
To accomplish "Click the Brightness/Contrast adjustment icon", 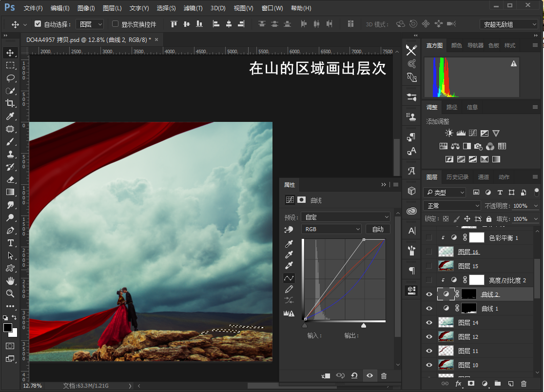I will pyautogui.click(x=449, y=133).
